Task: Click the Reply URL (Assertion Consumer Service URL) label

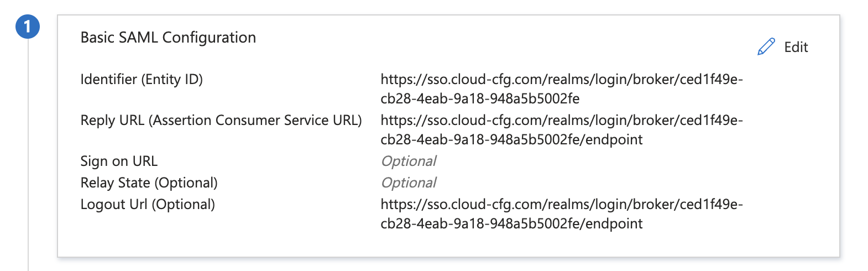Action: pos(221,121)
